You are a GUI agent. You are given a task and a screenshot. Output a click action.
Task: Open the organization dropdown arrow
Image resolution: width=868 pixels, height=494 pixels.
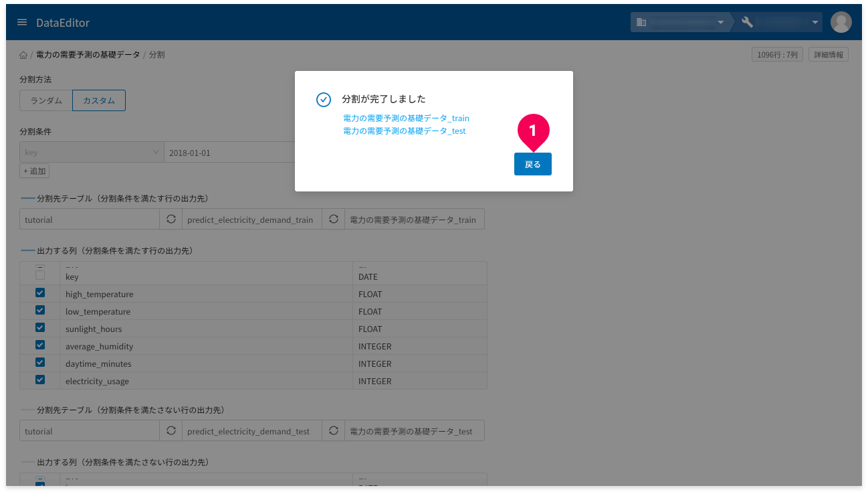pos(720,23)
